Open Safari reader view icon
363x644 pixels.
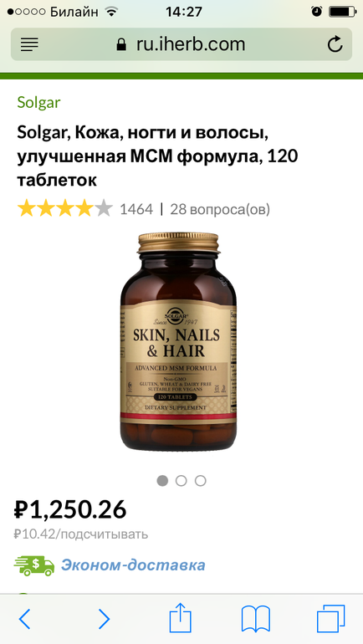tap(29, 44)
